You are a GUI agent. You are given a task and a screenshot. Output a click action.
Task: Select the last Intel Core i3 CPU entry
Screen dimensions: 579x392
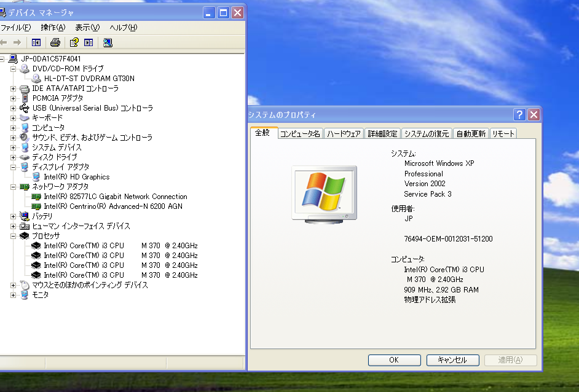pos(120,275)
